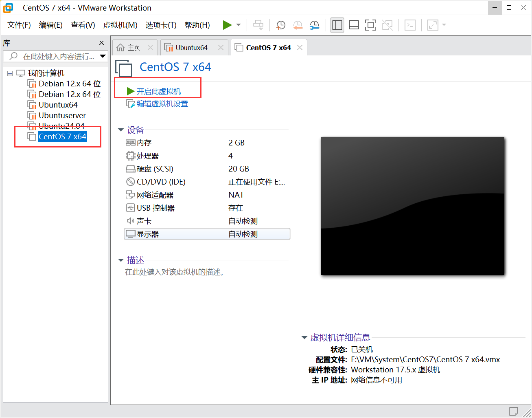Click the monitor icon beside 显示器
This screenshot has height=418, width=532.
tap(130, 234)
